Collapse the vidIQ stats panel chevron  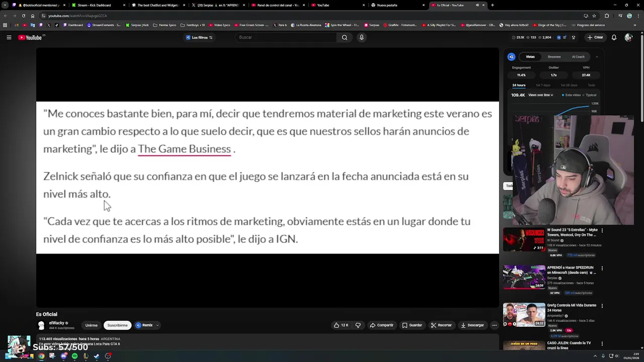point(597,57)
